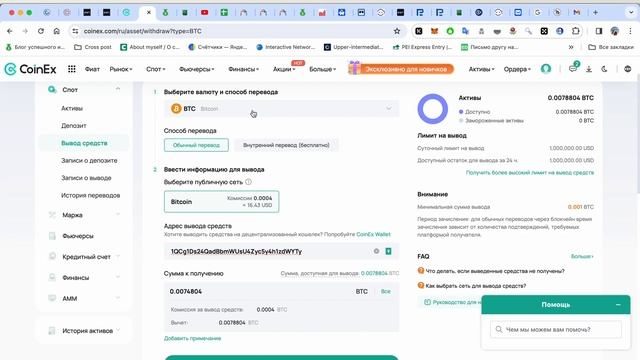This screenshot has height=360, width=640.
Task: Expand the Больше header menu
Action: tap(322, 69)
